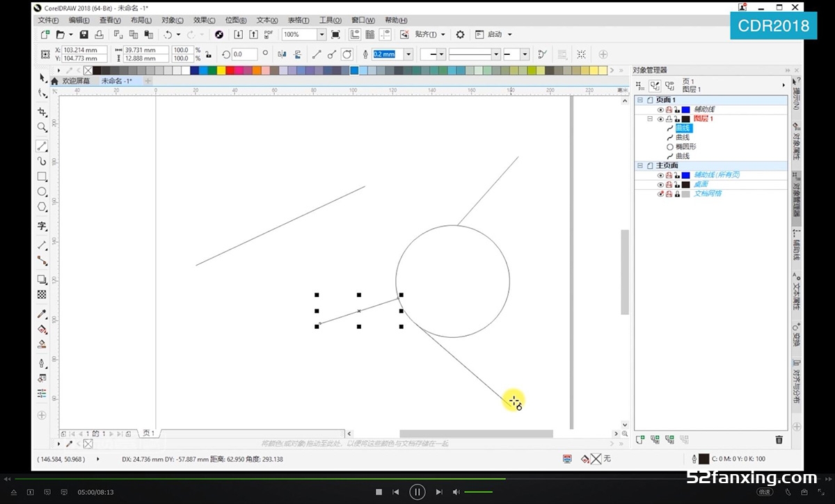Select the Shape edit tool
Image resolution: width=835 pixels, height=504 pixels.
pyautogui.click(x=42, y=93)
